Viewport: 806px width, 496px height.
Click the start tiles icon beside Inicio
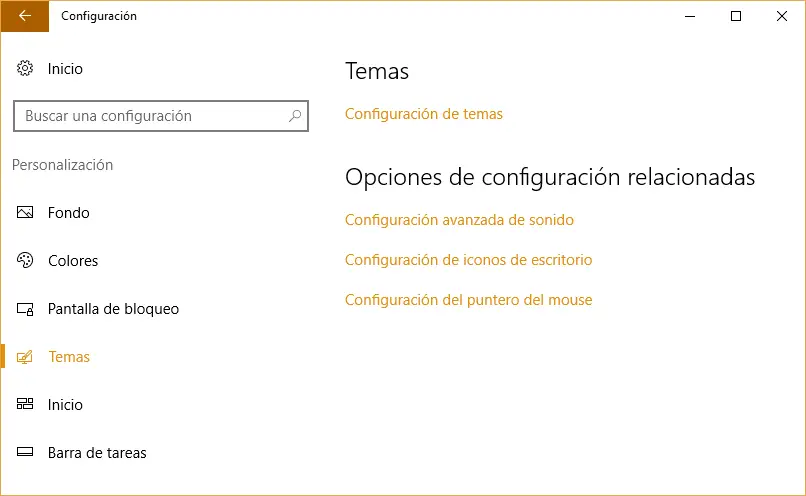coord(26,405)
